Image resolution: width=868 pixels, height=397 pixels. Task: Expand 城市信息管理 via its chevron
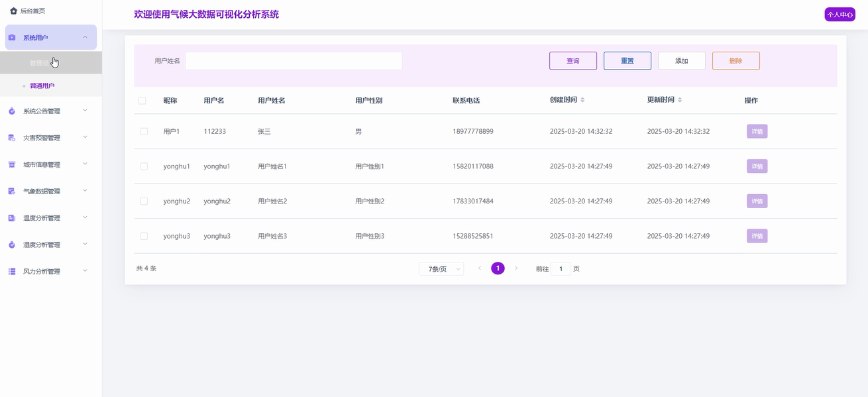85,164
